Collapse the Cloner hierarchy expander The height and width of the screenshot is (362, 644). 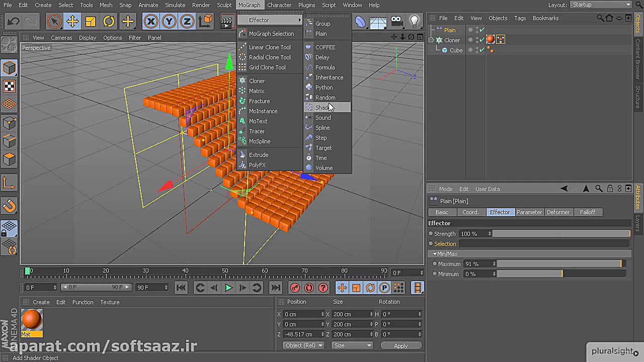(431, 40)
